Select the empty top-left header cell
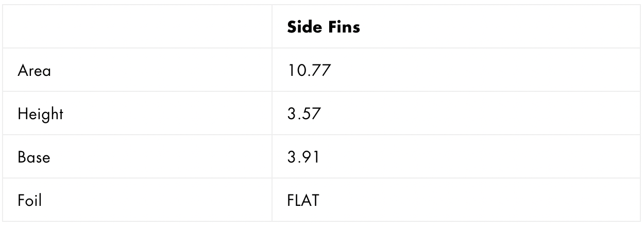644x226 pixels. click(x=138, y=27)
